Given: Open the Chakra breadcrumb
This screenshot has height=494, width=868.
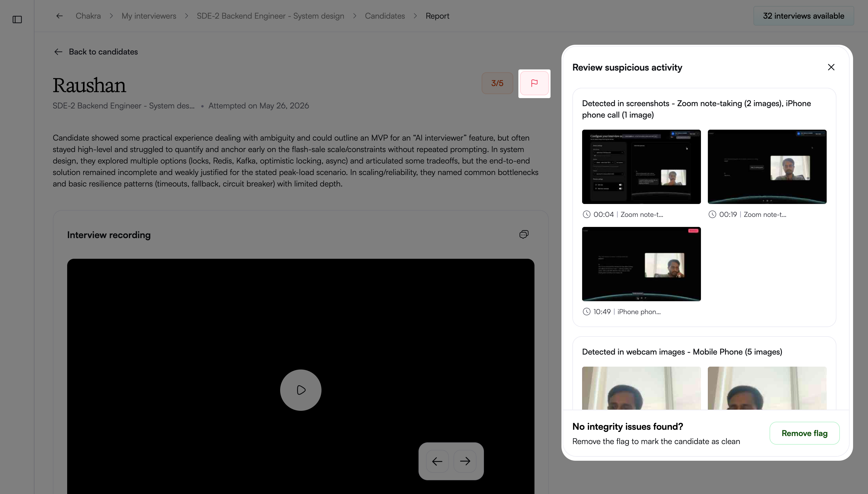Looking at the screenshot, I should (x=88, y=16).
